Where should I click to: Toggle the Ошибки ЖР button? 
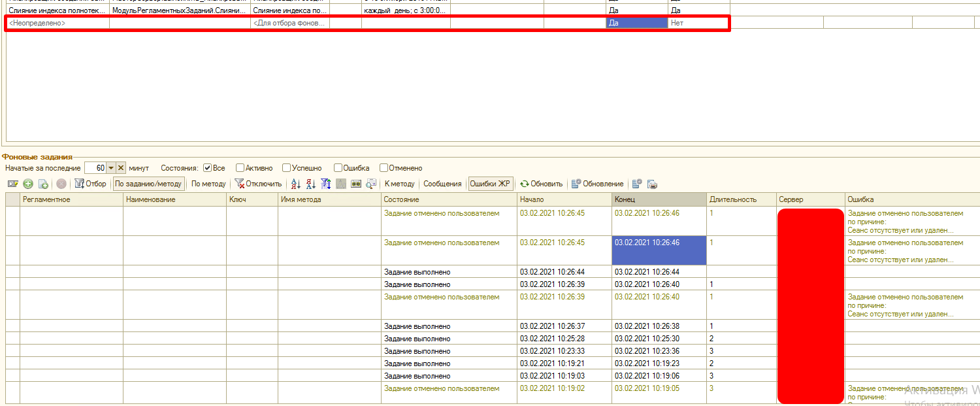pos(490,184)
